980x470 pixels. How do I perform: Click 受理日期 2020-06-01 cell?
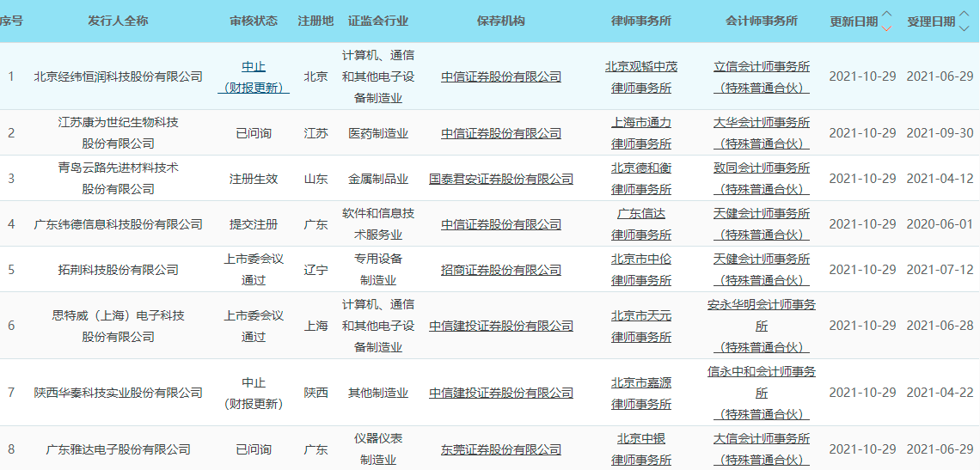point(940,223)
